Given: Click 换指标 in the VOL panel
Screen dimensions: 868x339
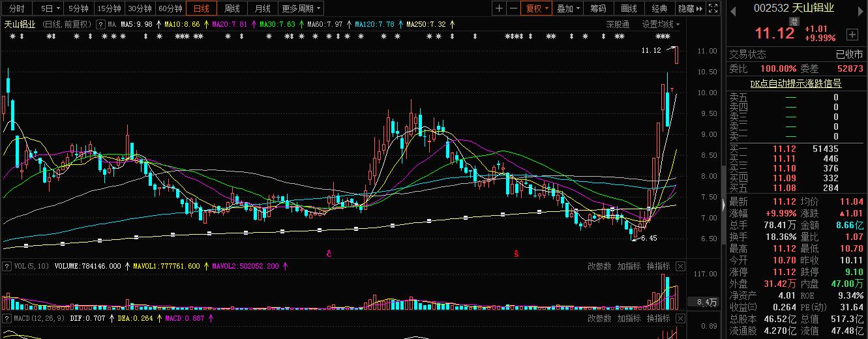Looking at the screenshot, I should click(x=658, y=266).
